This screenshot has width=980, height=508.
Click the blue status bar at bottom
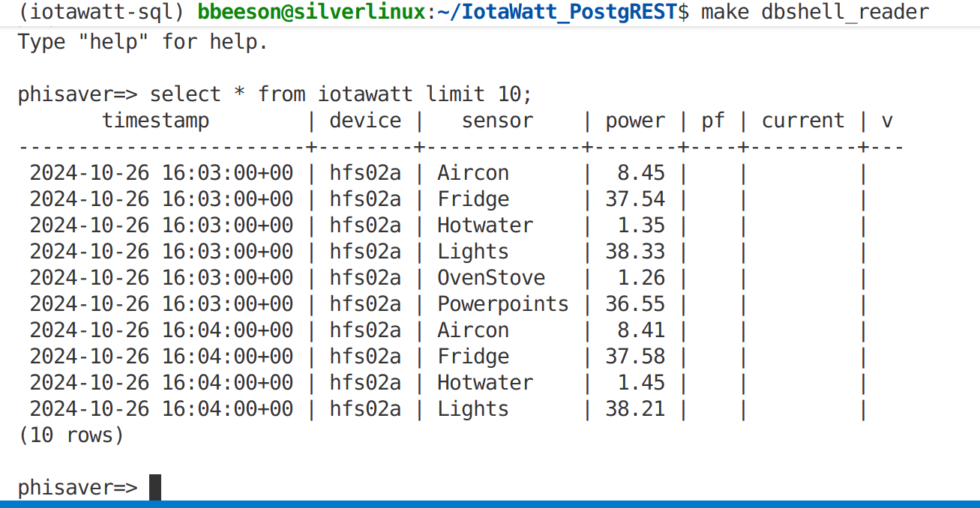490,504
